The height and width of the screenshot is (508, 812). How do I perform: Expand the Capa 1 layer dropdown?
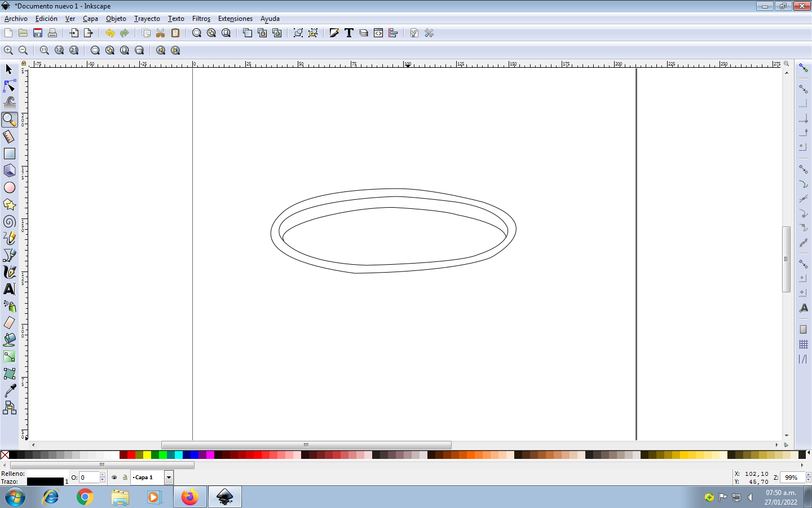[169, 478]
